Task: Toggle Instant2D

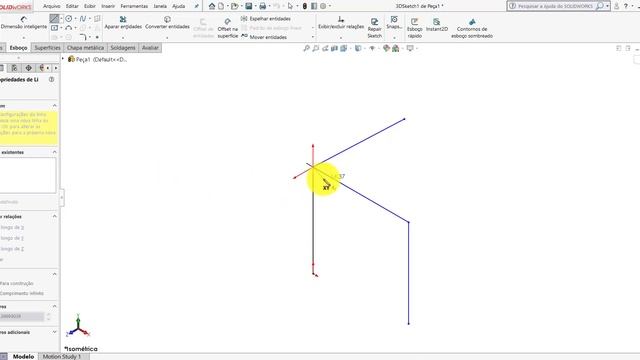Action: [437, 25]
